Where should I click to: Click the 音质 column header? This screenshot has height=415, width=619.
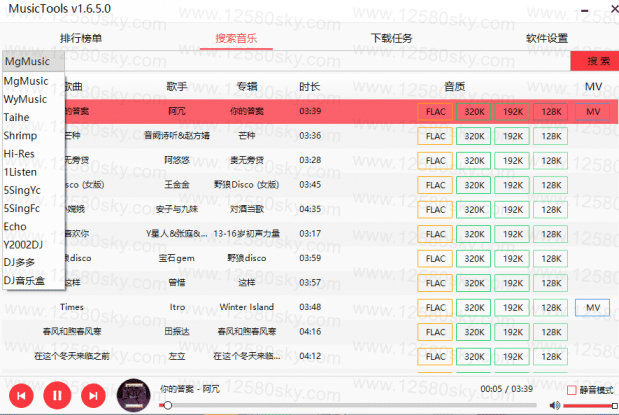[x=454, y=86]
